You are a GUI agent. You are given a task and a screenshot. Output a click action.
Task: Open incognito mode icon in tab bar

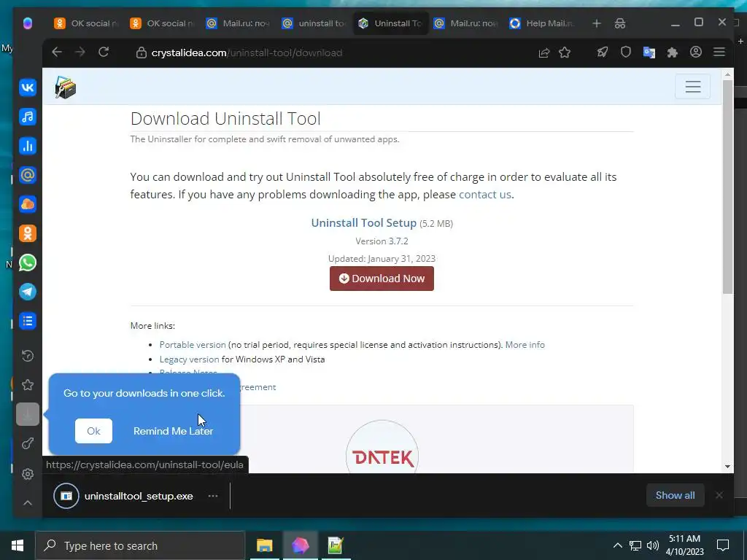pyautogui.click(x=620, y=23)
